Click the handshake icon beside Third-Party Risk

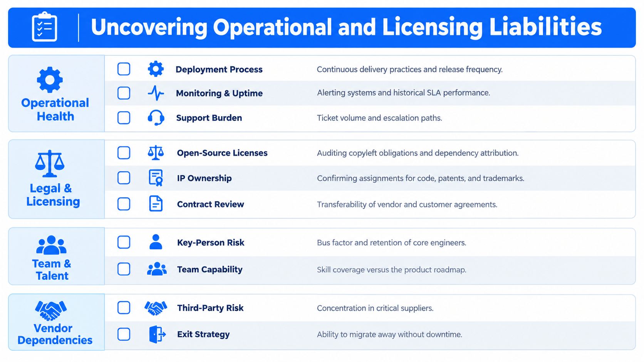tap(156, 308)
